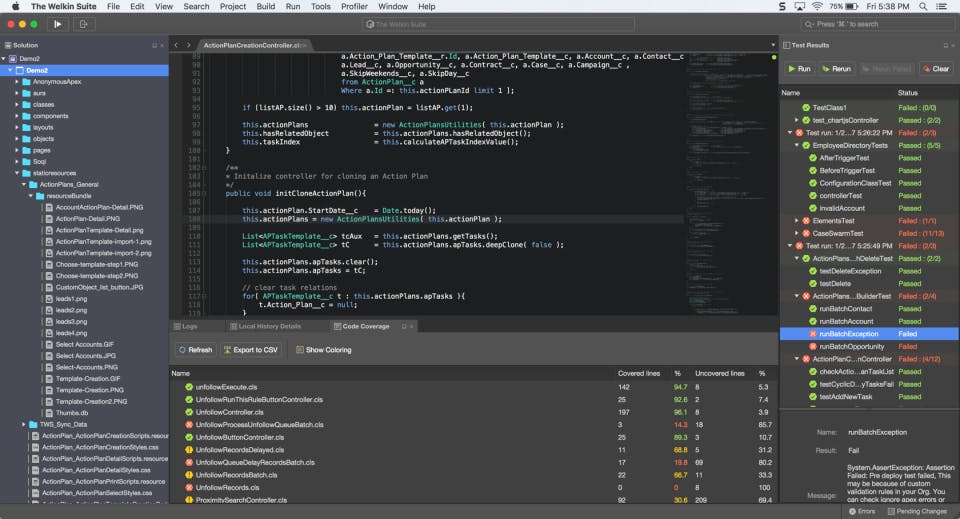Clear the test results list
This screenshot has height=519, width=960.
click(x=935, y=69)
